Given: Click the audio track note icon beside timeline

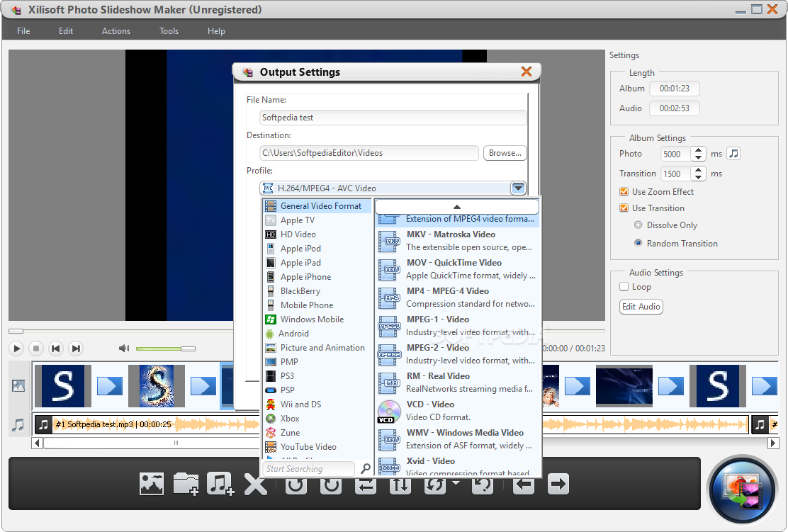Looking at the screenshot, I should pos(18,425).
